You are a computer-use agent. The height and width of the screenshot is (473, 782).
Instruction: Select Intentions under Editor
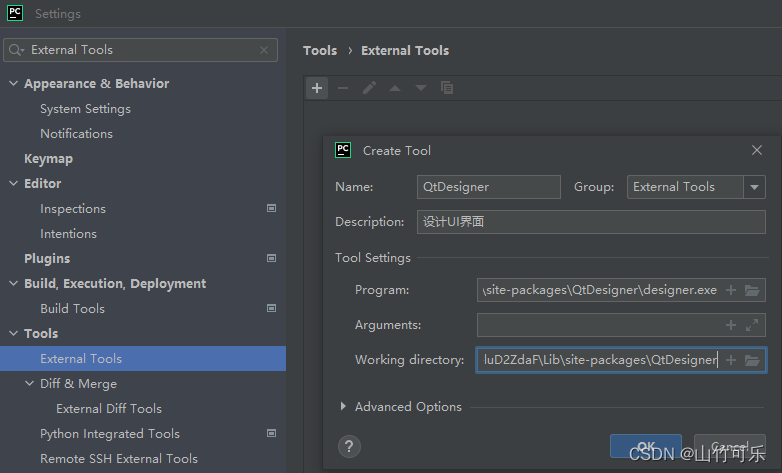68,234
